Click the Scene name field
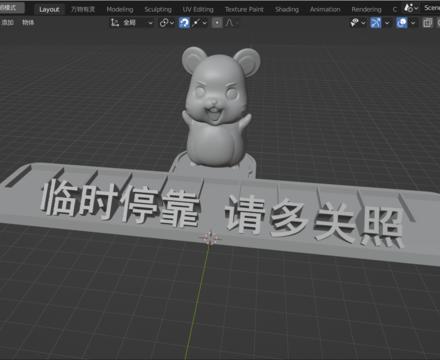 [432, 7]
